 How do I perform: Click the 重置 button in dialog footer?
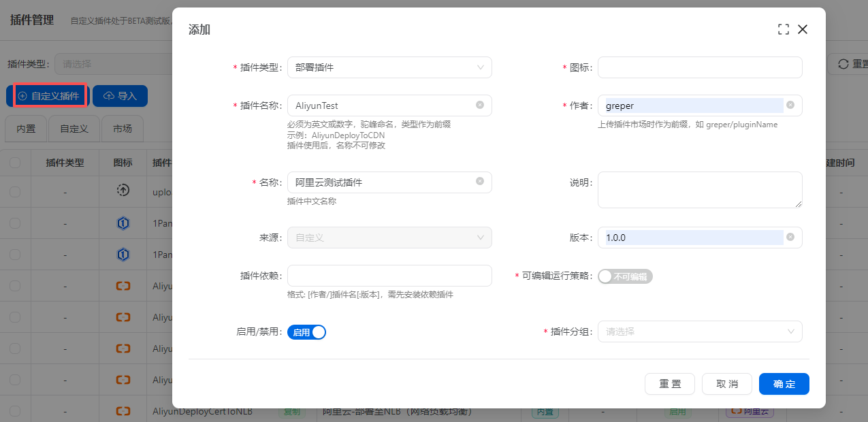669,384
